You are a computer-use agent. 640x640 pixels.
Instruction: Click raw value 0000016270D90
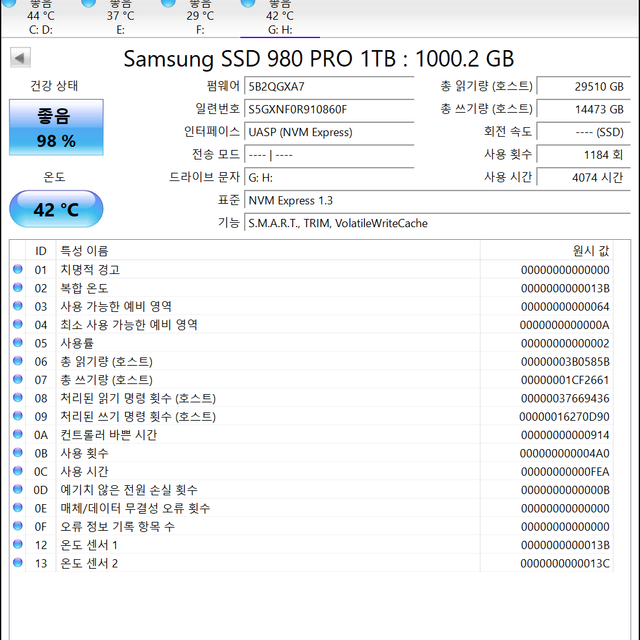click(x=564, y=417)
